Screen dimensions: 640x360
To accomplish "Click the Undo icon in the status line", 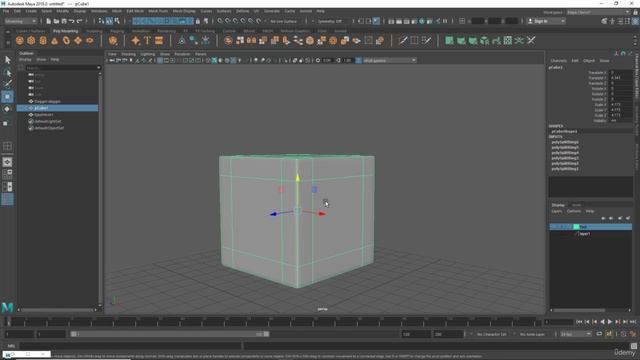I will (x=72, y=21).
